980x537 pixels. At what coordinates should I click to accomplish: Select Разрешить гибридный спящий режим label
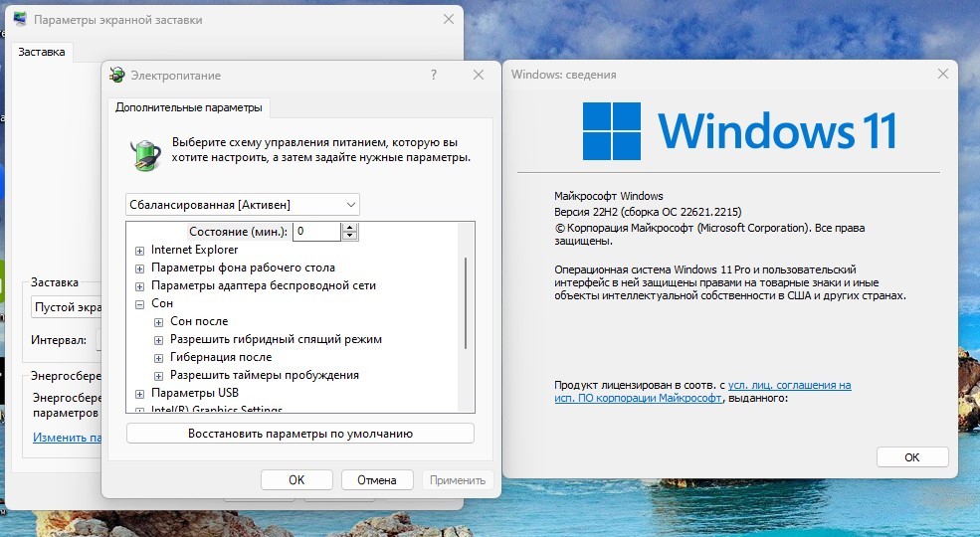276,339
